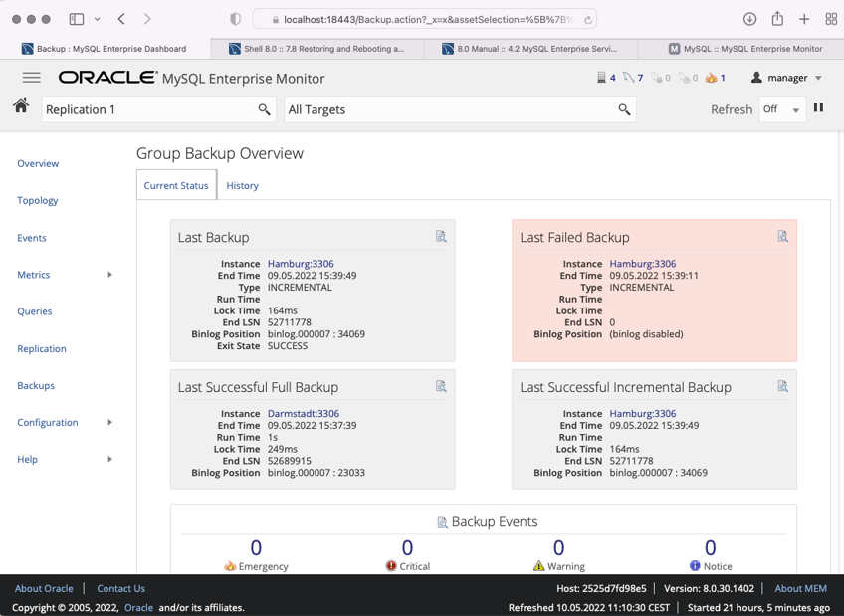Open Queries in the sidebar
This screenshot has height=616, width=844.
pyautogui.click(x=35, y=311)
